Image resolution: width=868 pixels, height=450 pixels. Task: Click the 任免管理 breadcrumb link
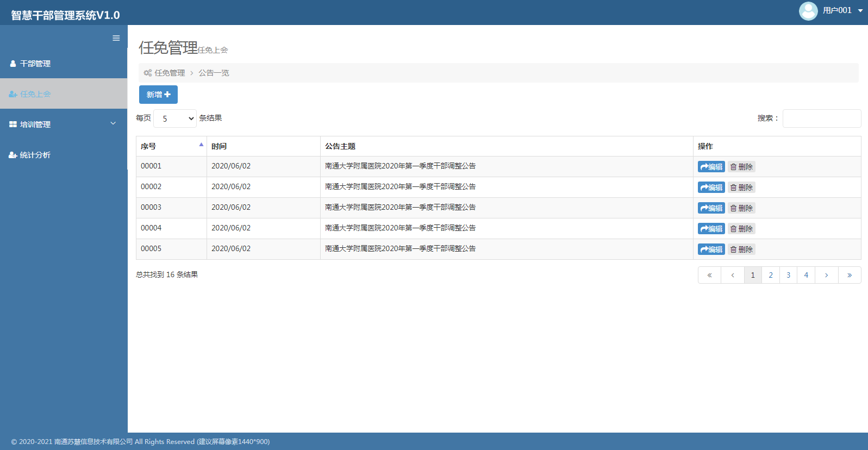tap(170, 73)
